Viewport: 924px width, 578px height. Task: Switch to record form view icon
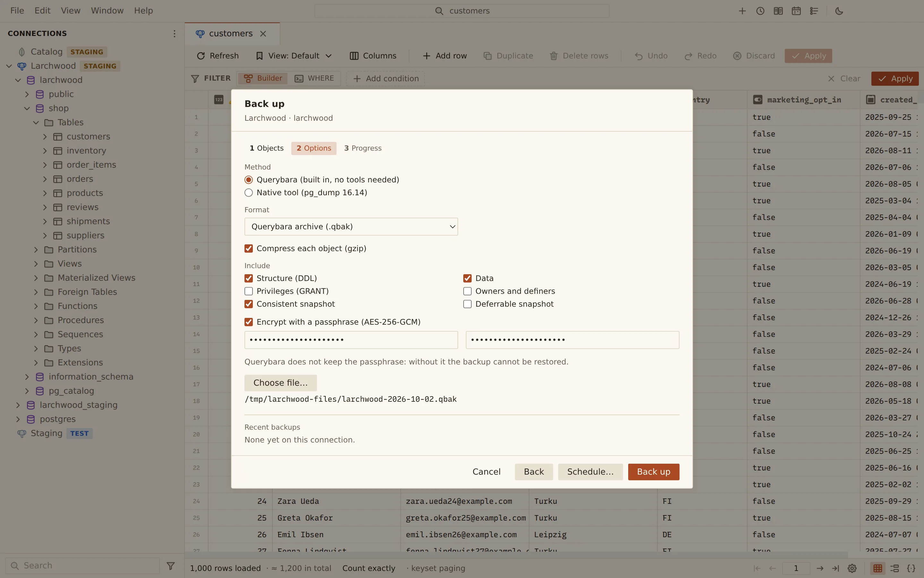pyautogui.click(x=894, y=568)
